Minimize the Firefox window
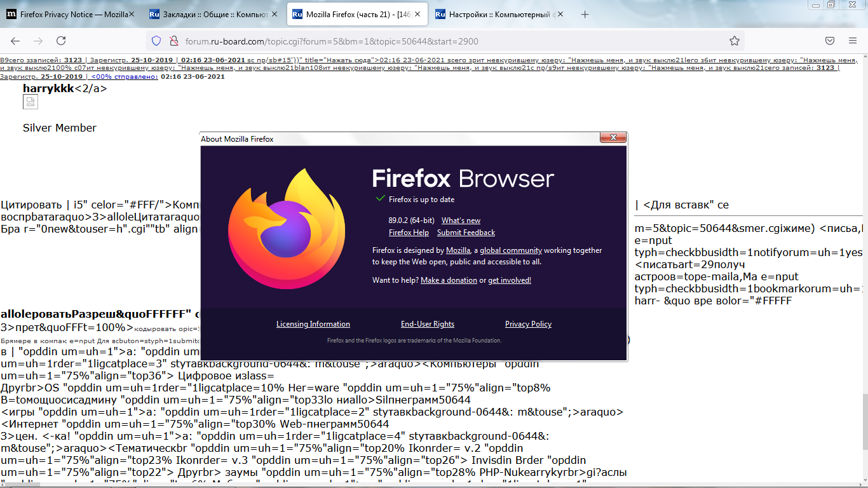 coord(815,4)
